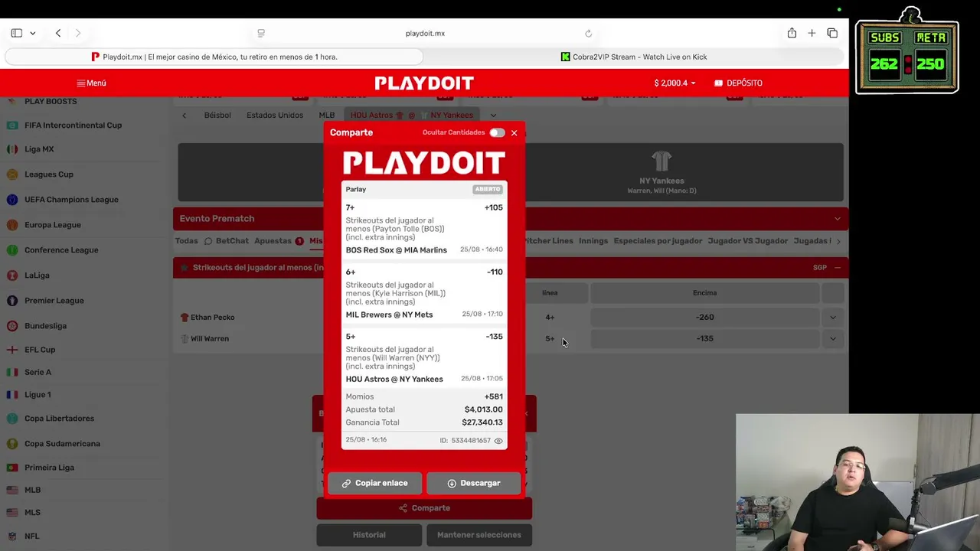Show more market tabs with the right arrow

pyautogui.click(x=838, y=241)
